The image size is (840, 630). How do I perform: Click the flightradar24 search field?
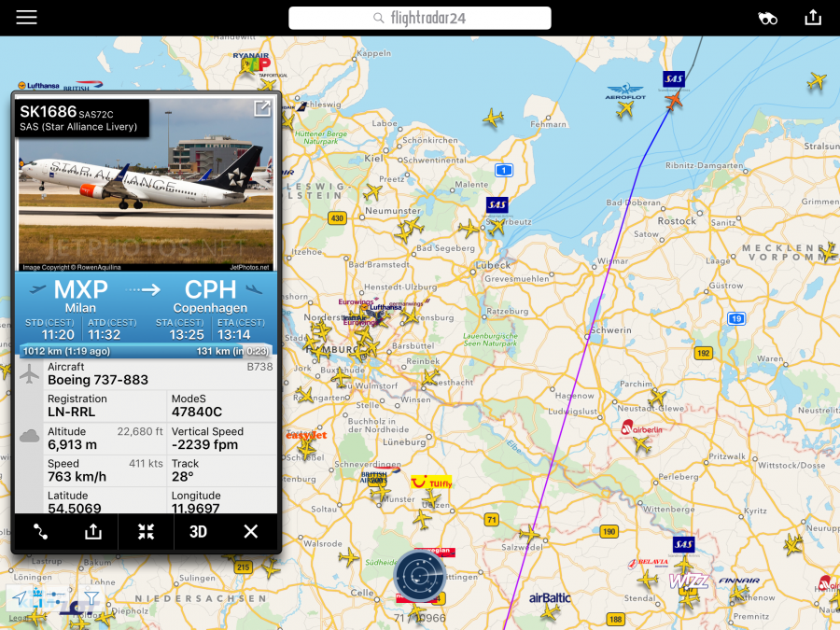[x=419, y=19]
